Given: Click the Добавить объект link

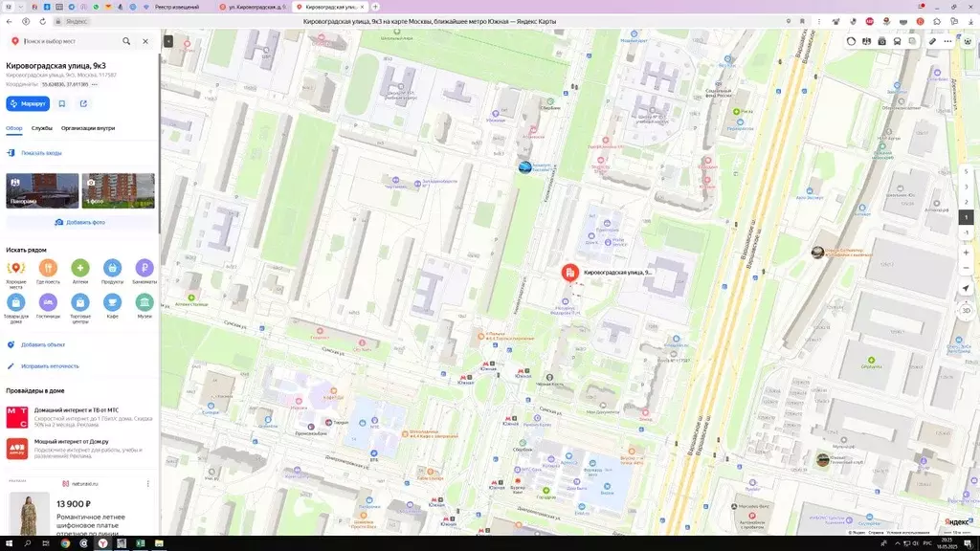Looking at the screenshot, I should click(x=43, y=344).
